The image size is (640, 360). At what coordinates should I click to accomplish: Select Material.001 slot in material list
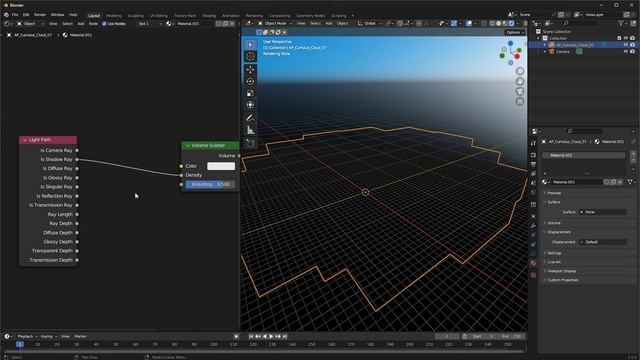(584, 156)
